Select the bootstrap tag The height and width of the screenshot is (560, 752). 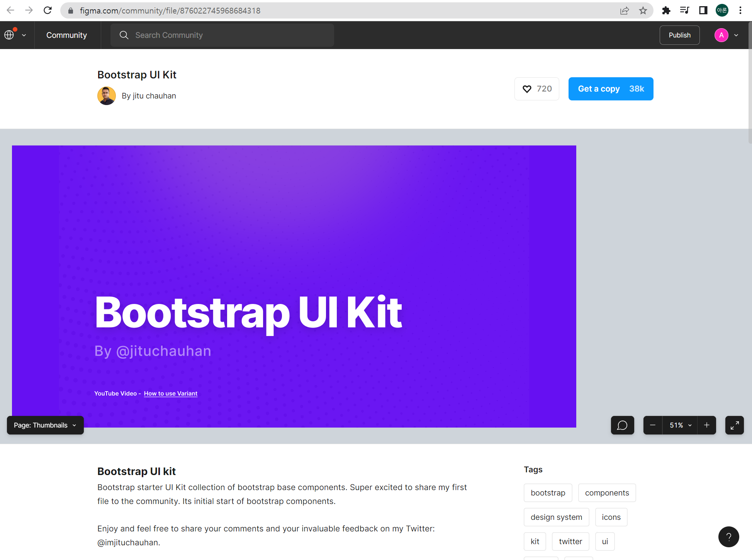click(x=548, y=493)
